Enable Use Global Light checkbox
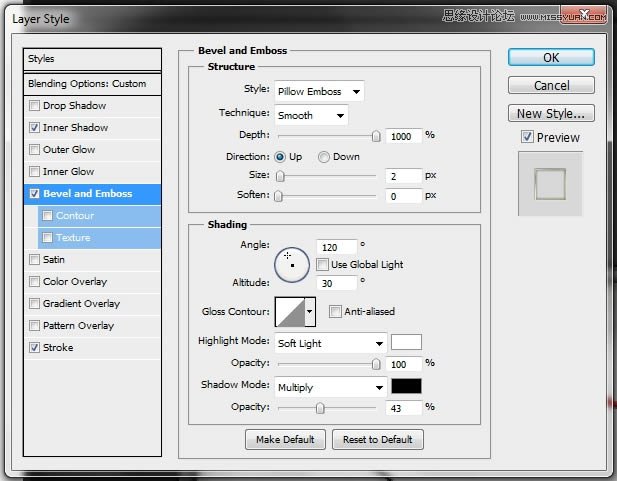617x481 pixels. point(322,265)
